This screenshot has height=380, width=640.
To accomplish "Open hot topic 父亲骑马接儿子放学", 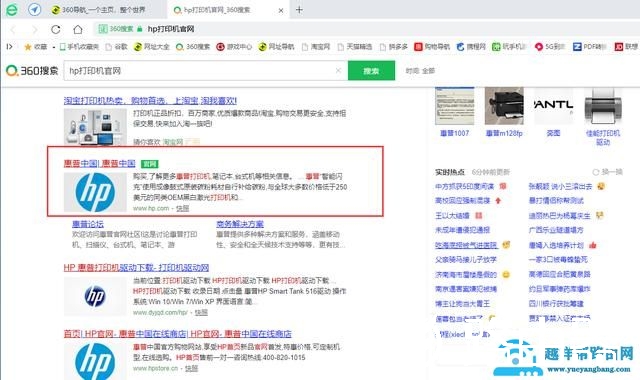I will click(x=466, y=260).
